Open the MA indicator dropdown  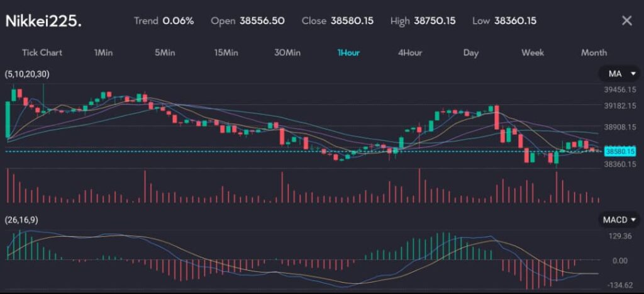click(x=619, y=74)
